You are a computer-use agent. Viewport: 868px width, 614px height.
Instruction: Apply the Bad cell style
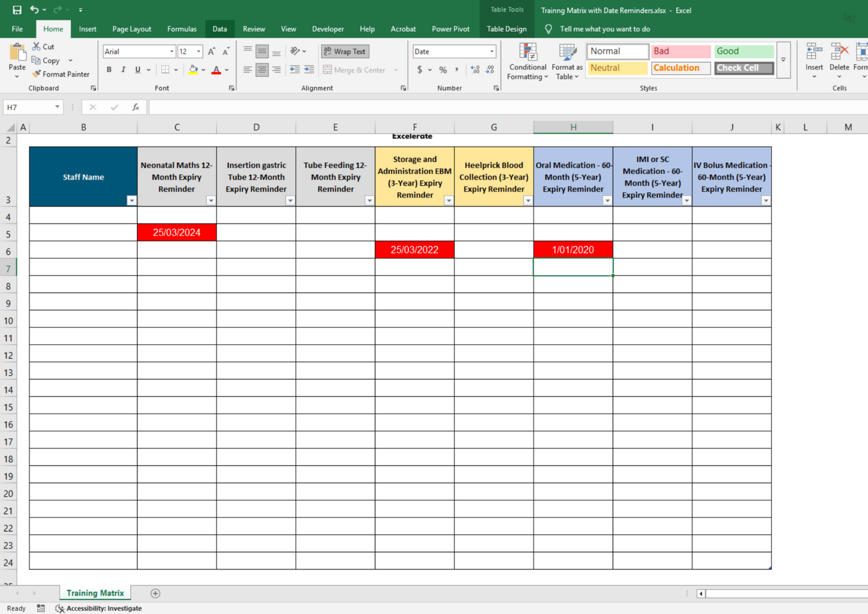(680, 52)
